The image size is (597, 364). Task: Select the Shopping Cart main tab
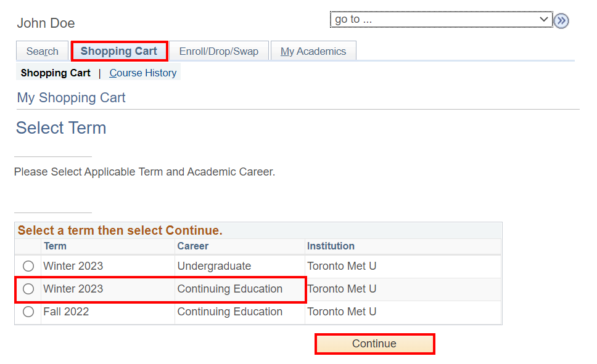(119, 51)
